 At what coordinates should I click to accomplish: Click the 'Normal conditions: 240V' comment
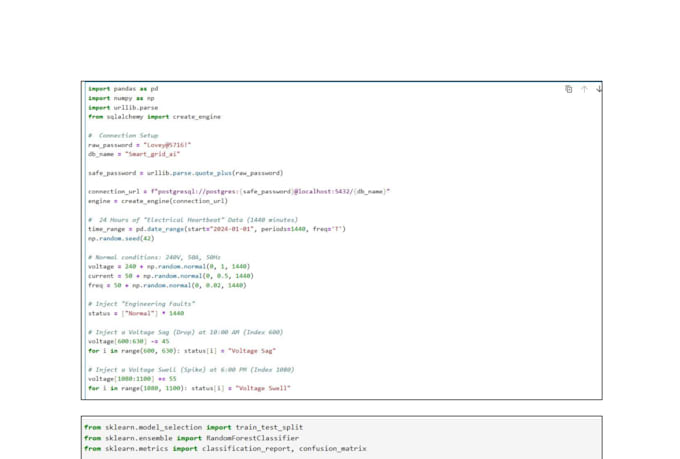pos(154,257)
